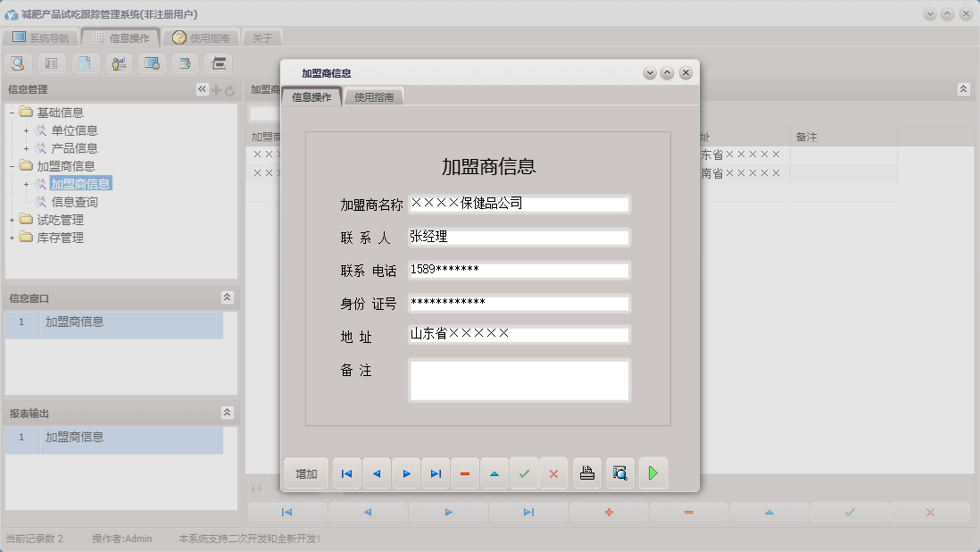The height and width of the screenshot is (552, 980).
Task: Collapse the 信息管理 panel with the double arrows
Action: 200,88
